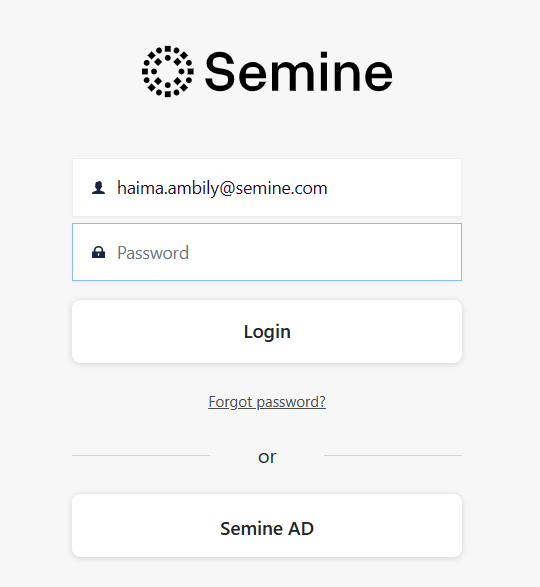Focus the email field containing haima.ambily@semine.com
The image size is (540, 587).
coord(267,188)
